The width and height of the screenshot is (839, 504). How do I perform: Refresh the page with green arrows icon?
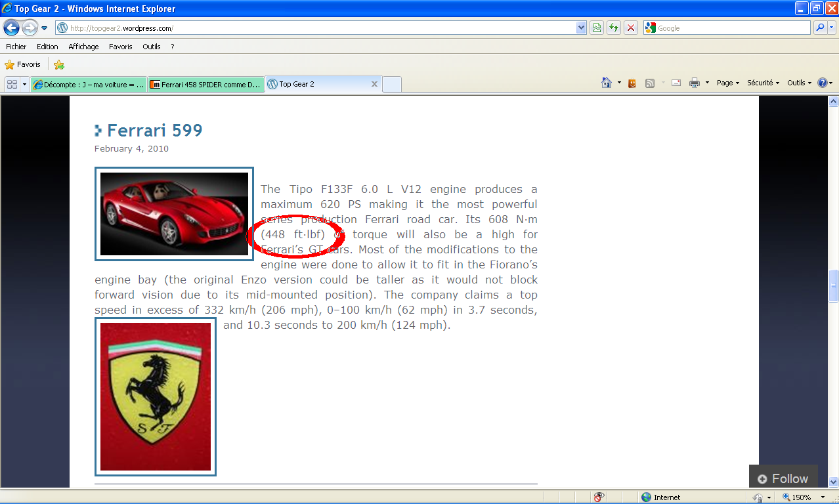click(614, 28)
